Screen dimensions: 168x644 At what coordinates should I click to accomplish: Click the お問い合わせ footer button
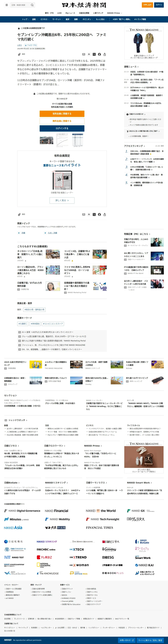(127, 640)
